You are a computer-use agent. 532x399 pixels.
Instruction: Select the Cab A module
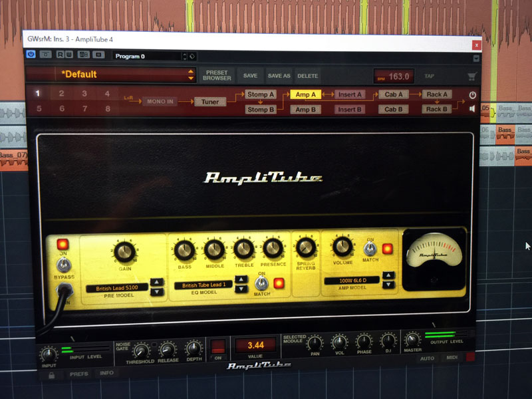pos(393,94)
